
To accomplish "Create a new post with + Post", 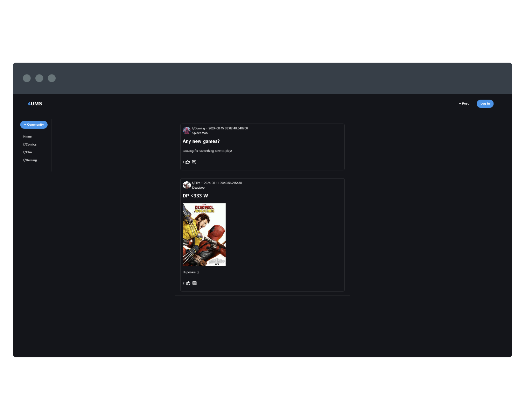I will pos(464,104).
